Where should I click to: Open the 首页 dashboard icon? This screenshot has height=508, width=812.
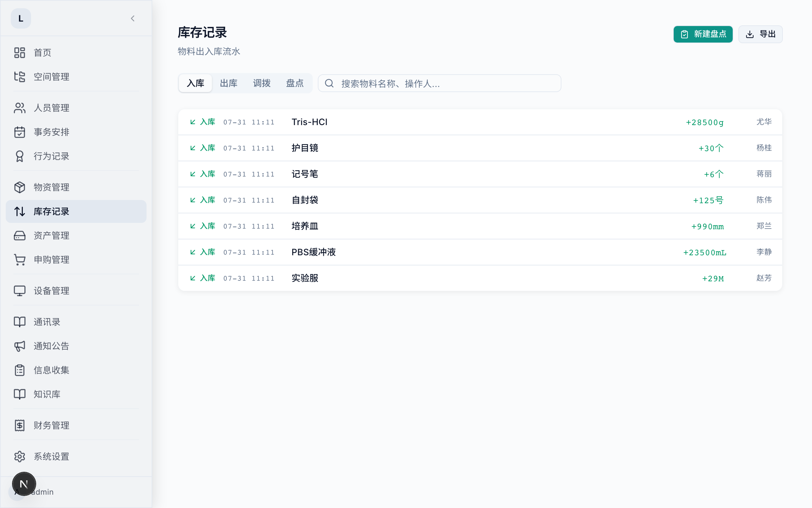coord(19,53)
